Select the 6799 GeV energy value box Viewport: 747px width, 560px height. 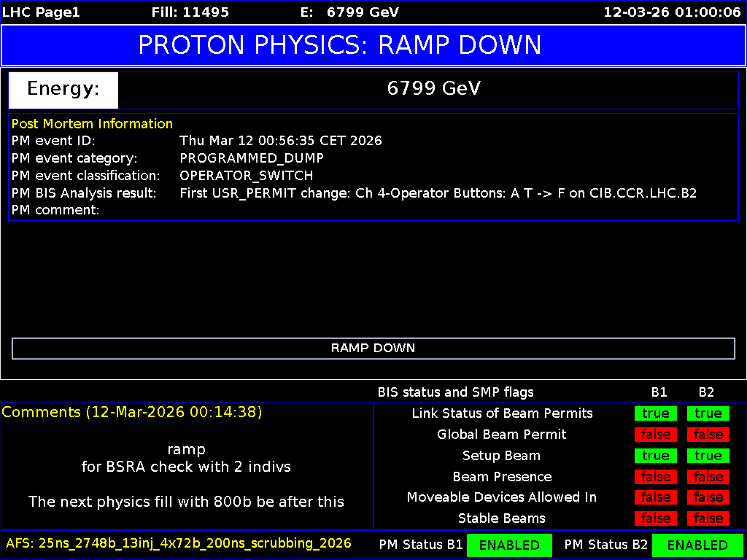point(434,88)
